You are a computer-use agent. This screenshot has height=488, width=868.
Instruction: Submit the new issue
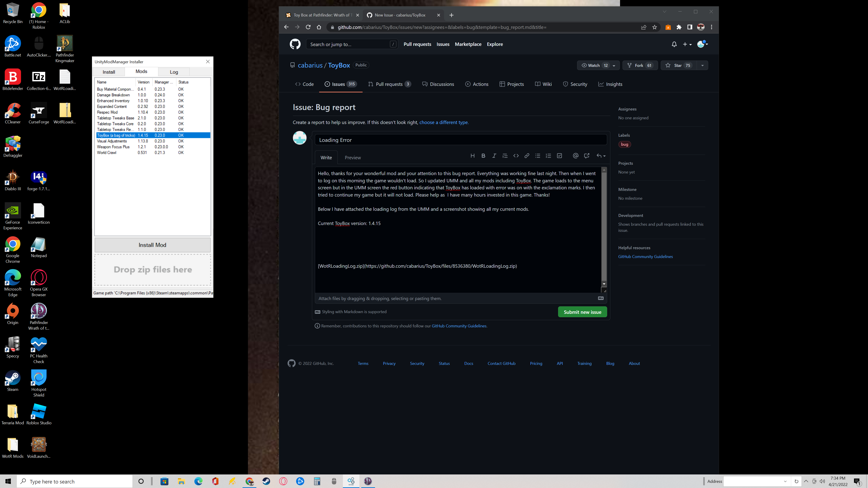click(x=582, y=312)
